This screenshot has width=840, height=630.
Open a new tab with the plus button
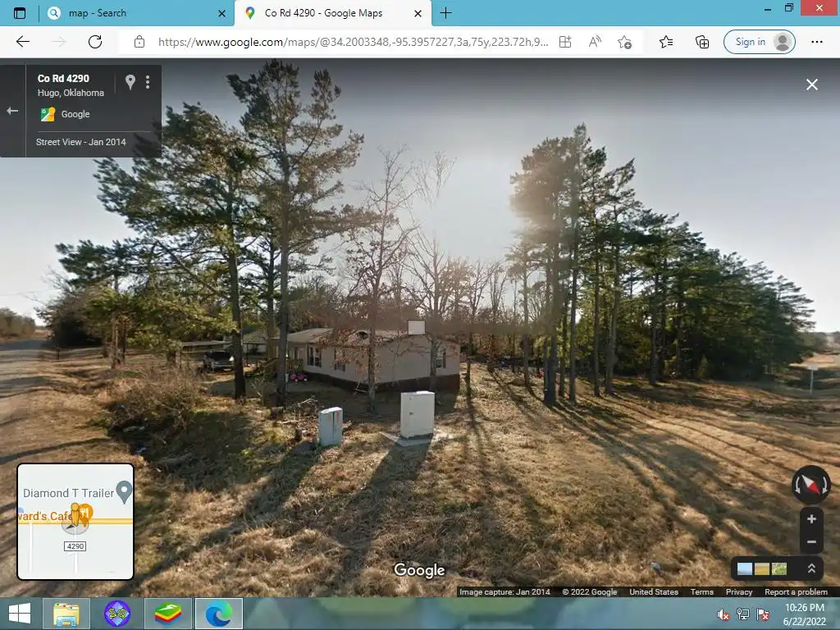[x=445, y=13]
